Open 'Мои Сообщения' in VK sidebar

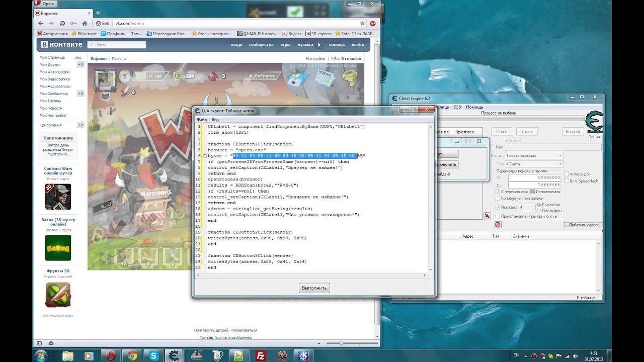(x=54, y=94)
